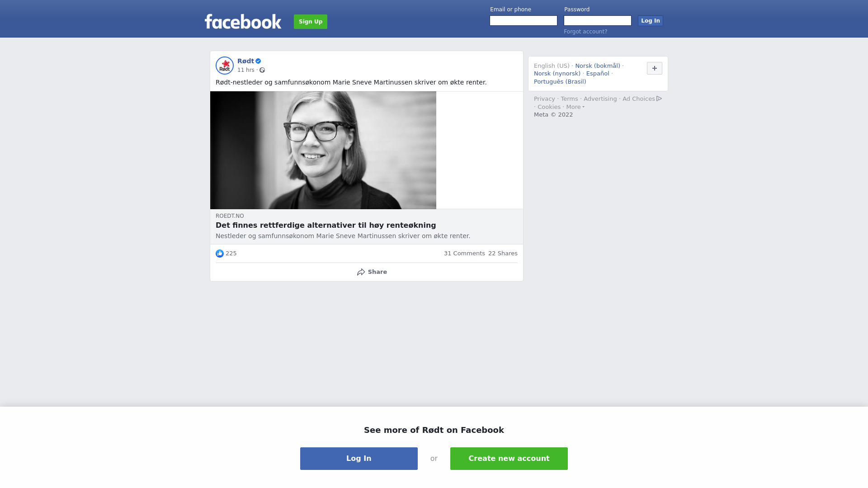Open article photo of Marie Sneve Martinussen

323,150
